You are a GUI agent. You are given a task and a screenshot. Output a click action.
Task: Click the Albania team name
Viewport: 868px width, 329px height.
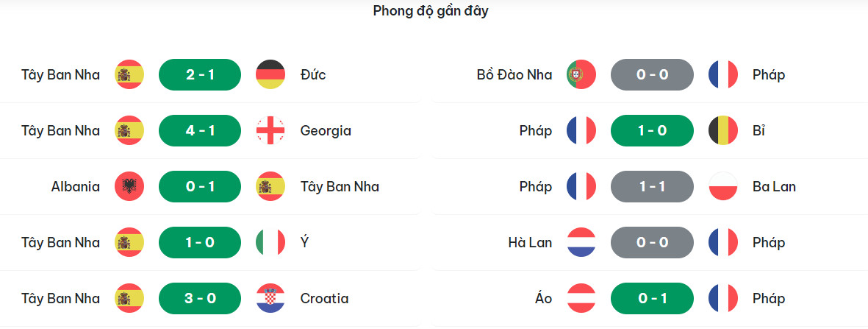75,186
